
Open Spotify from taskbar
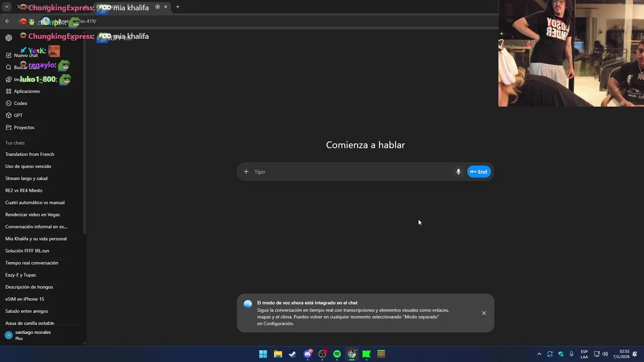(x=337, y=354)
